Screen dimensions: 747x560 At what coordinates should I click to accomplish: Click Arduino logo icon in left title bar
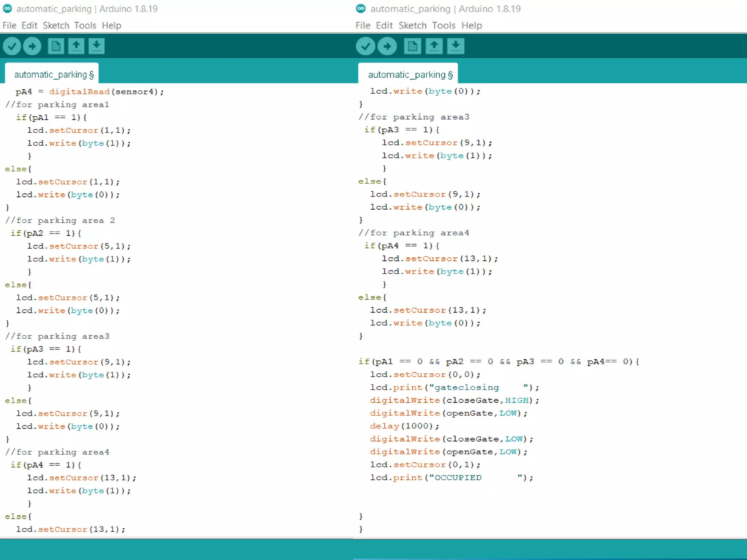coord(7,9)
